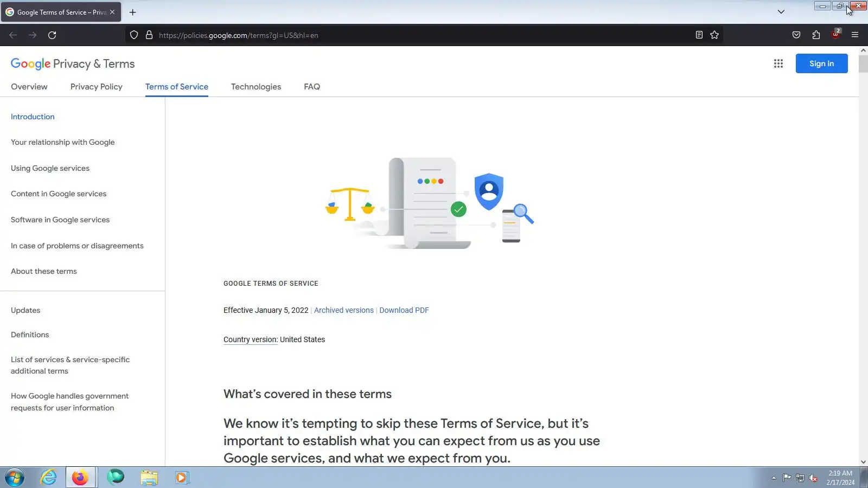The width and height of the screenshot is (868, 488).
Task: Open the Extensions puzzle icon
Action: coord(816,35)
